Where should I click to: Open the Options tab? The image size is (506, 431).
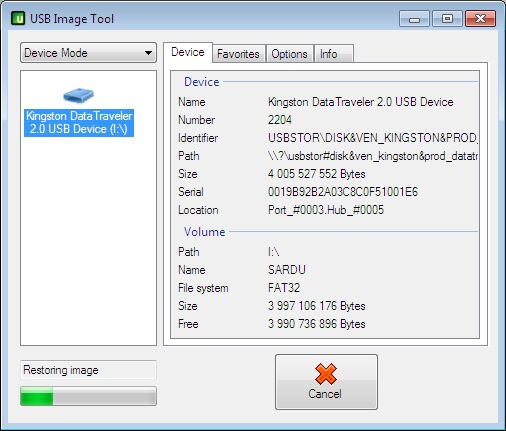pyautogui.click(x=289, y=54)
